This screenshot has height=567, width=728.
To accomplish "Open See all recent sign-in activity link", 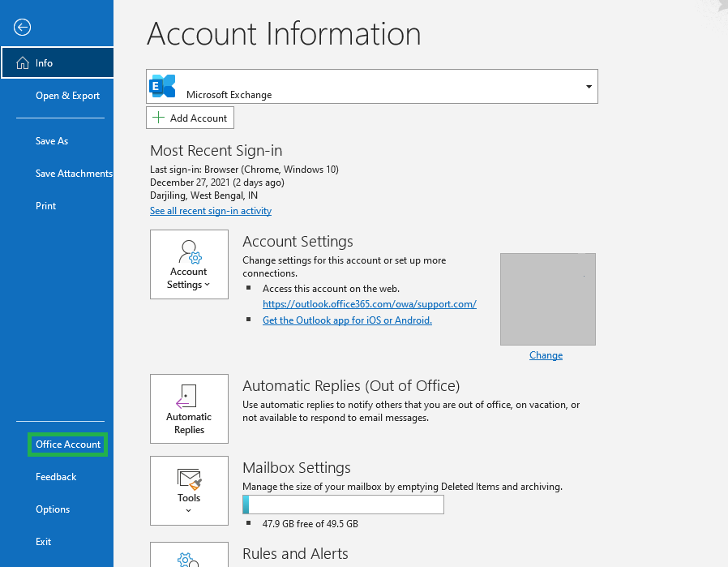I will pos(211,211).
